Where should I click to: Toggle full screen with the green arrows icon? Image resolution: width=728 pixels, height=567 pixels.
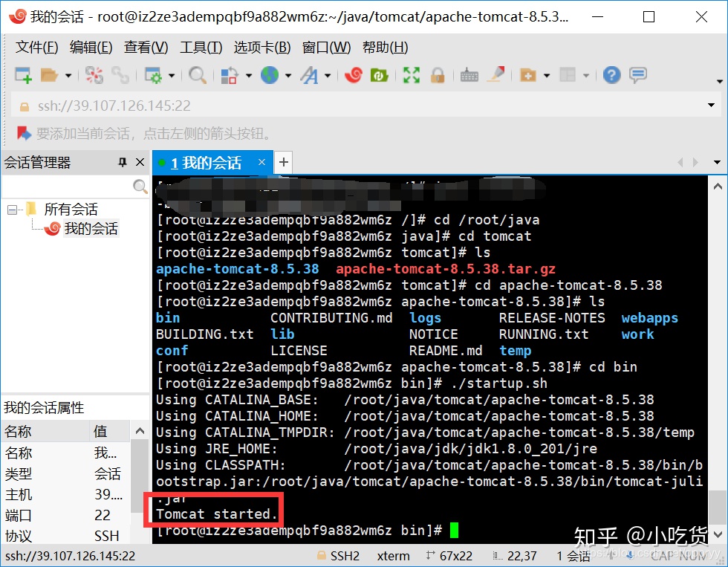click(x=412, y=75)
